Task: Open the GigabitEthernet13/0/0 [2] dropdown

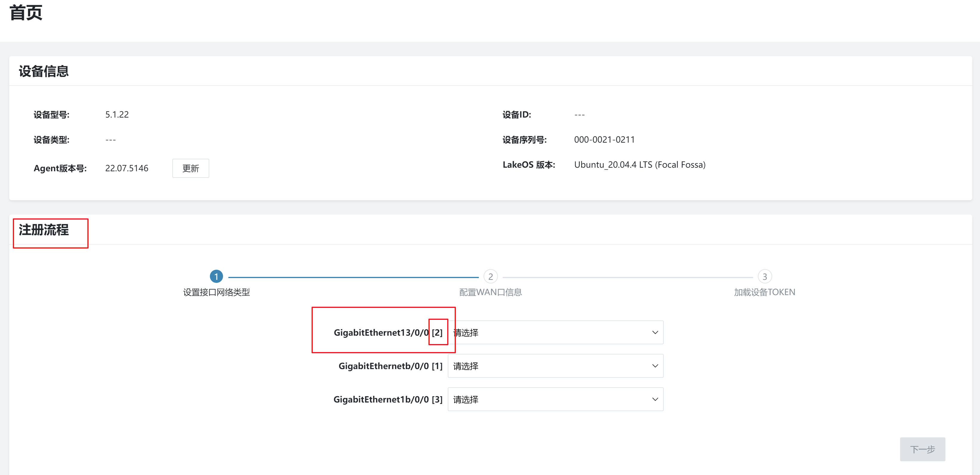Action: point(555,333)
